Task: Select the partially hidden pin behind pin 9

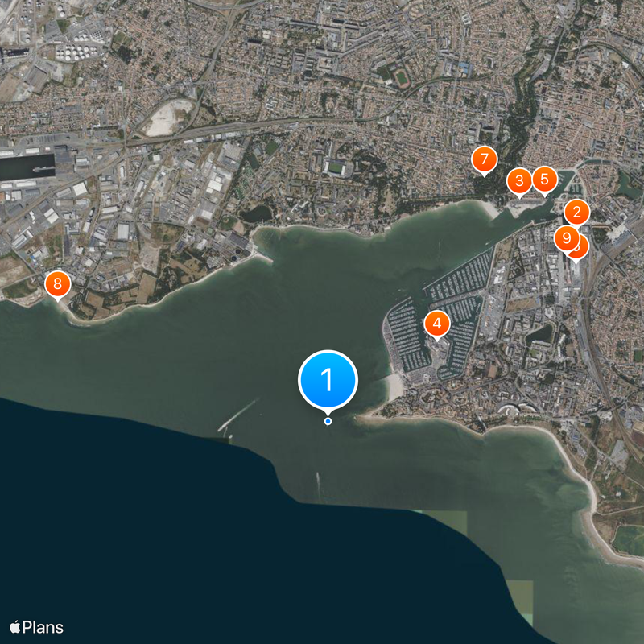Action: pyautogui.click(x=581, y=249)
